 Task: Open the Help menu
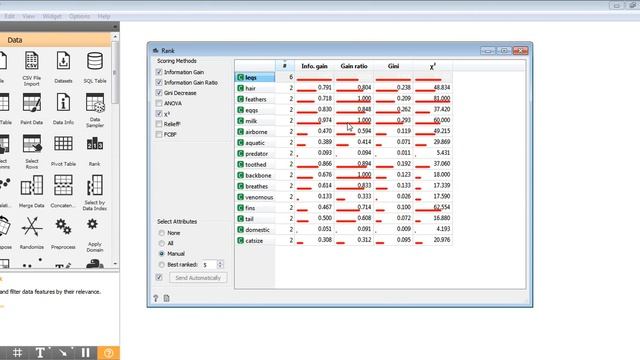tap(104, 16)
